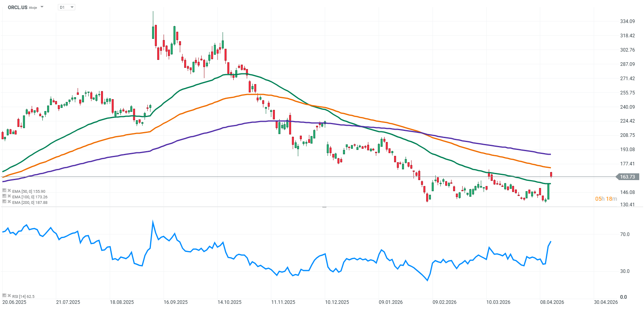The width and height of the screenshot is (644, 309).
Task: Click the current price tag 163.73
Action: [x=627, y=177]
